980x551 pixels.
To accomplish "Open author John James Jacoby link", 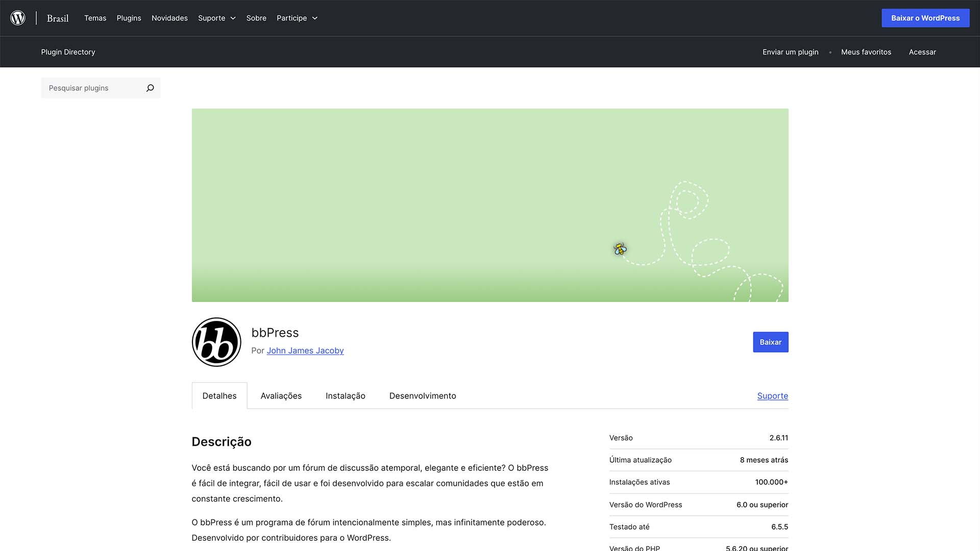I will click(305, 350).
